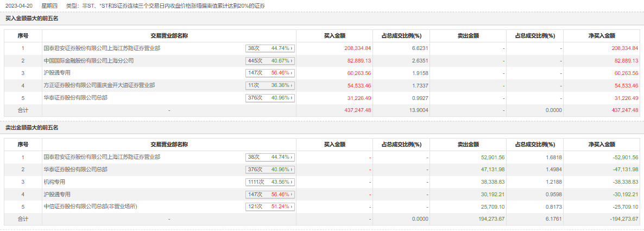Expand the 1111次 43.56% stats box
The height and width of the screenshot is (231, 644).
click(270, 182)
